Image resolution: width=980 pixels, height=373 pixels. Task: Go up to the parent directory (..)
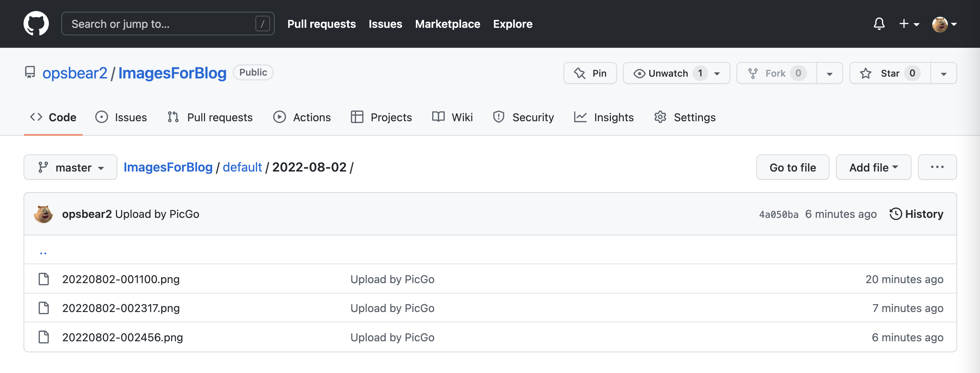coord(44,252)
